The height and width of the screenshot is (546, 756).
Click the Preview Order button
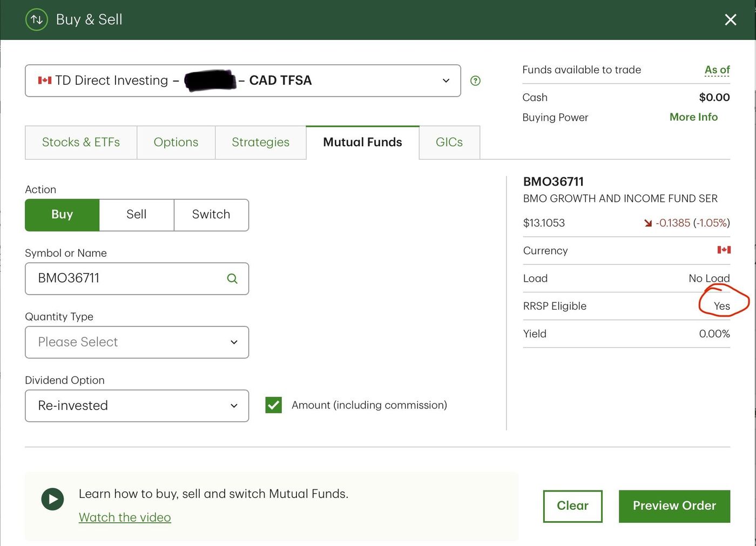pyautogui.click(x=674, y=506)
